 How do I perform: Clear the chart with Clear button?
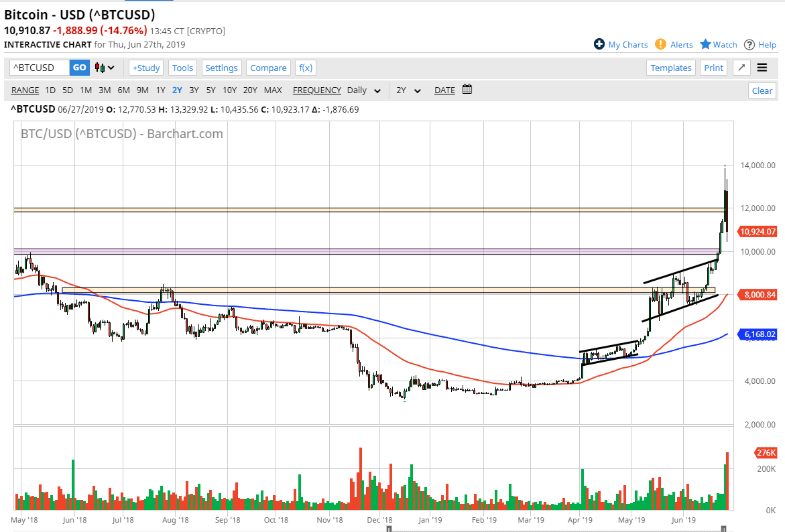pos(762,90)
